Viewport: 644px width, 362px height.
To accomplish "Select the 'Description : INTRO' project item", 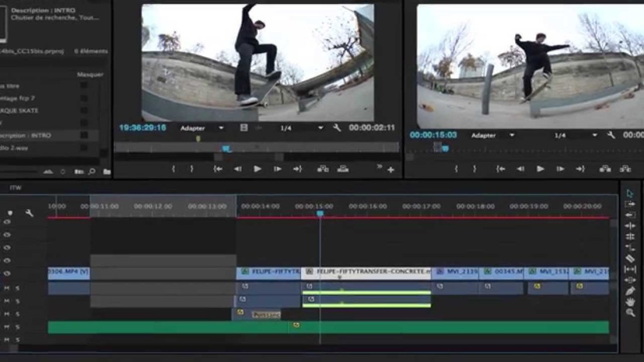I will (30, 135).
